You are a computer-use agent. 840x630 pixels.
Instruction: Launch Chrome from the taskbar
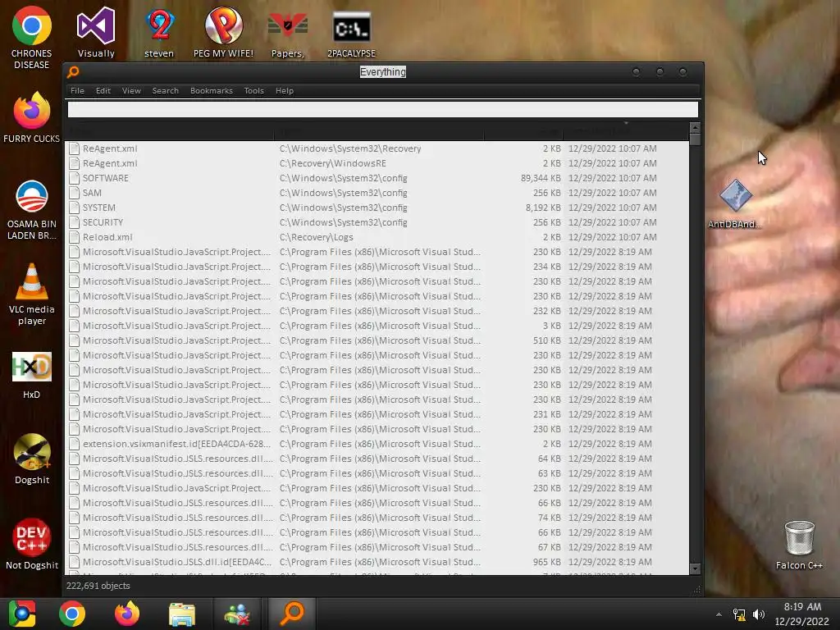(x=72, y=614)
